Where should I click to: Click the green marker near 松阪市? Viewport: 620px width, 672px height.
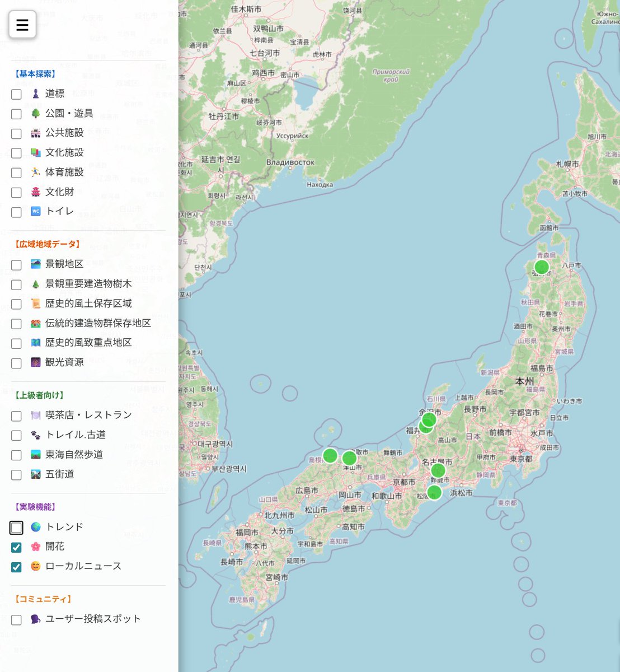(434, 492)
